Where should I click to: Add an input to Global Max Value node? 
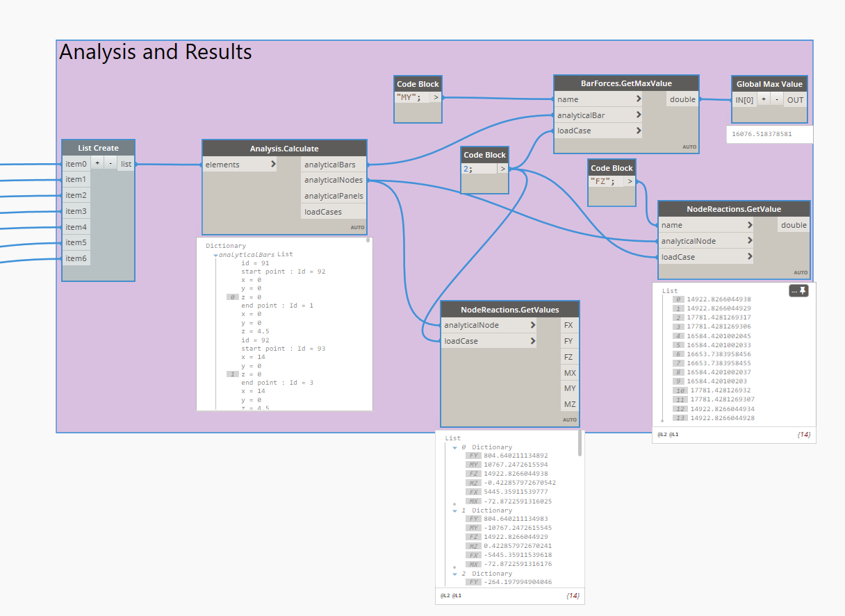[x=763, y=99]
